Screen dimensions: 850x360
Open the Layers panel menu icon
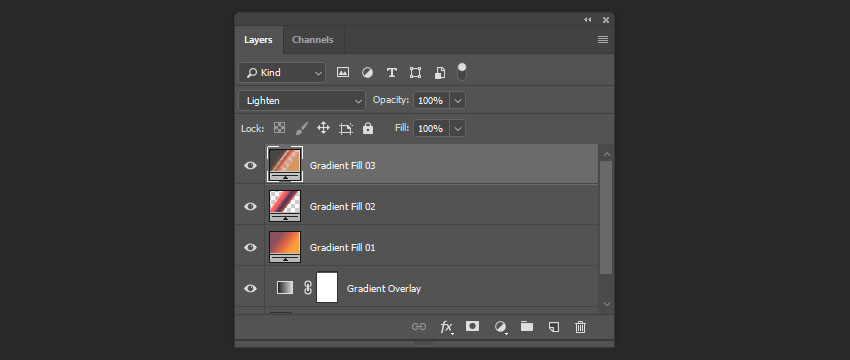click(x=603, y=40)
